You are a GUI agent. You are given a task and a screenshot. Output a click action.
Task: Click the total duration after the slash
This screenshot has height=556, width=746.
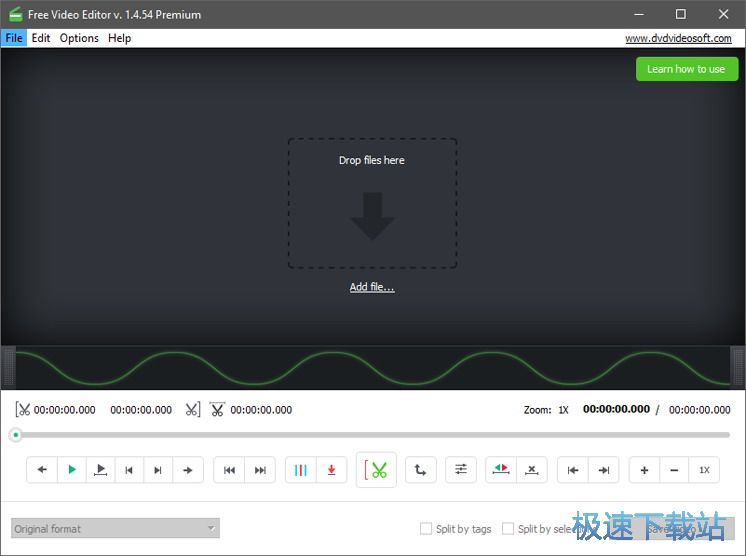[x=699, y=410]
